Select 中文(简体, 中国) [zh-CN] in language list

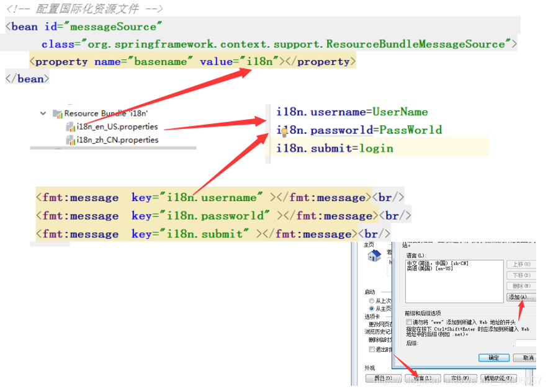(x=437, y=263)
